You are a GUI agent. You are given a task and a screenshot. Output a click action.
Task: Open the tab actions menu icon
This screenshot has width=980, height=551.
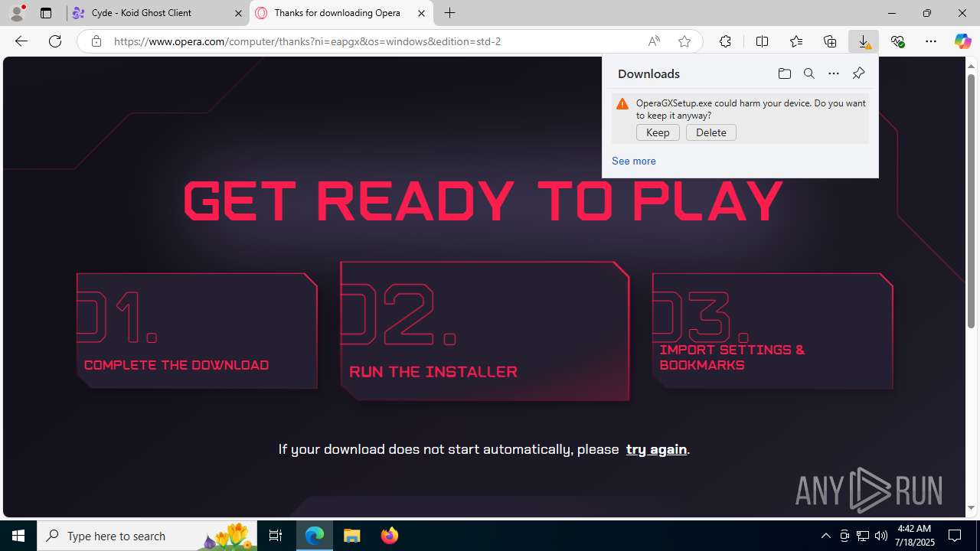tap(46, 13)
